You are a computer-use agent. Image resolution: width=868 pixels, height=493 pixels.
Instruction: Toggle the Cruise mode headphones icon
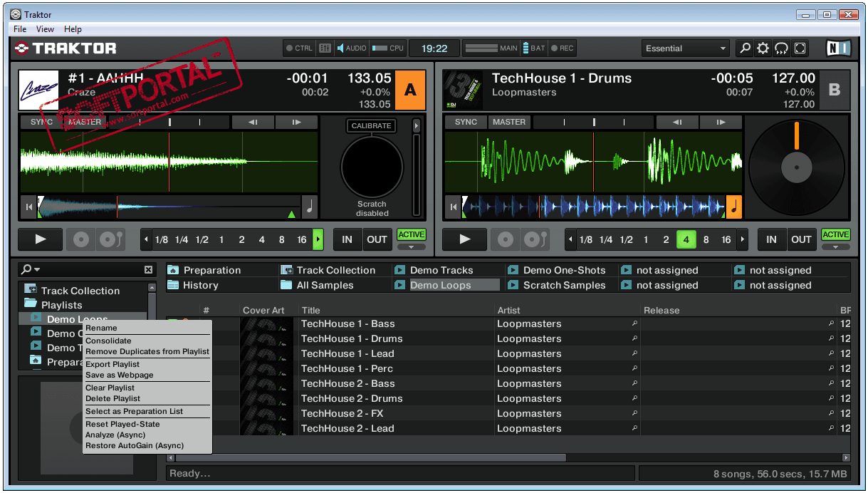pyautogui.click(x=782, y=48)
